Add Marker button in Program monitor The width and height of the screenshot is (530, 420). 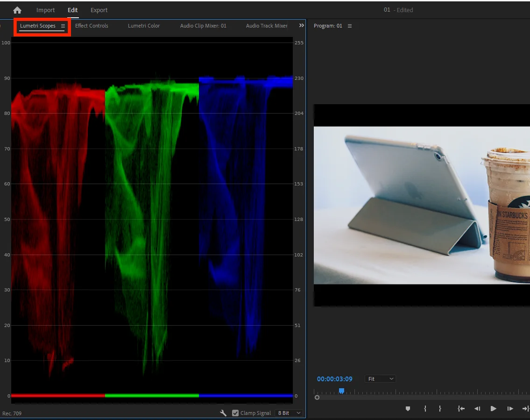click(x=408, y=408)
